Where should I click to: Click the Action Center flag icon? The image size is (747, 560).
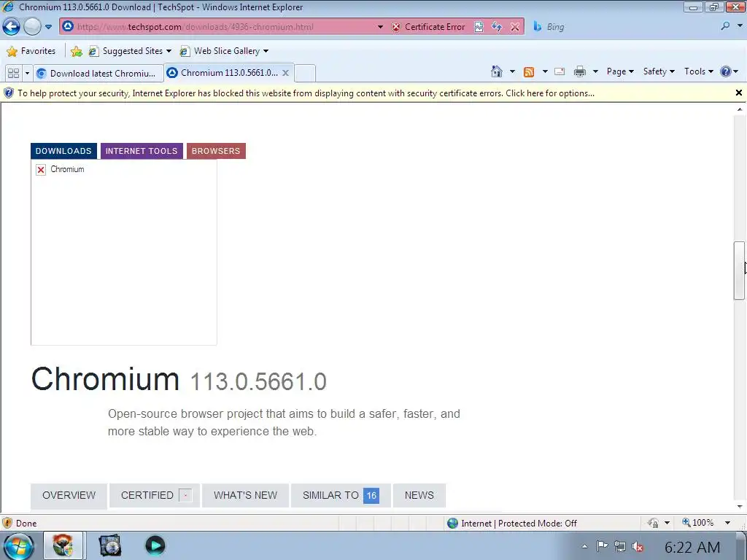click(602, 546)
